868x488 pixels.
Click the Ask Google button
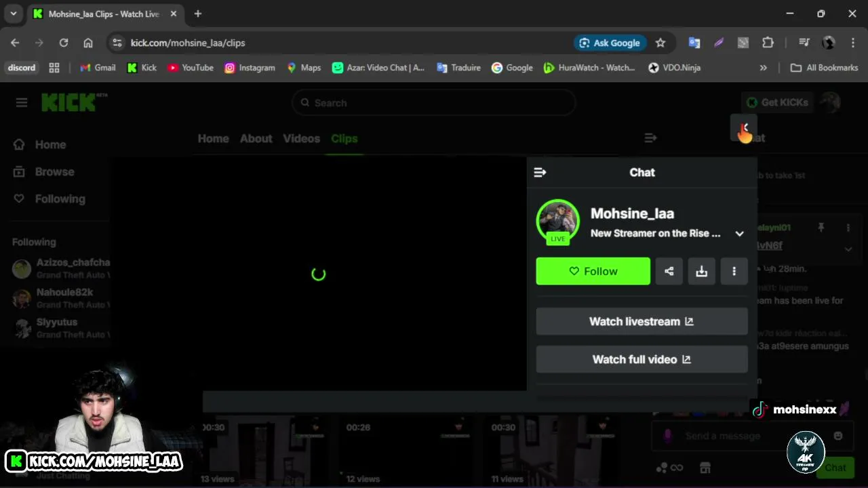[609, 43]
